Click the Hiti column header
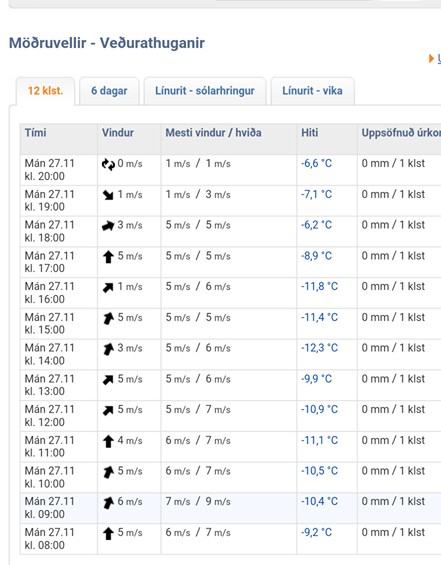The image size is (441, 565). [x=310, y=133]
